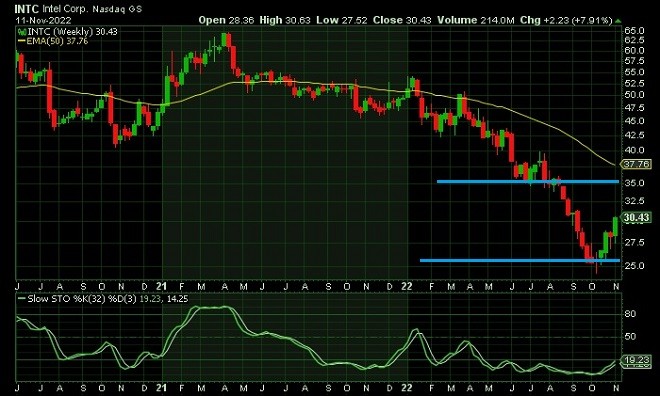Click the 42.5 price axis label
Screen dimensions: 660x396
pyautogui.click(x=635, y=135)
